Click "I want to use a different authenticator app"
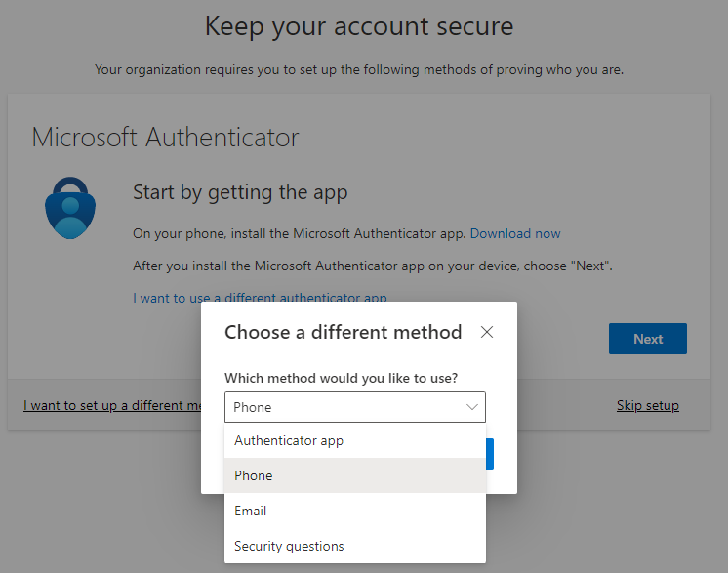The height and width of the screenshot is (573, 728). click(260, 298)
